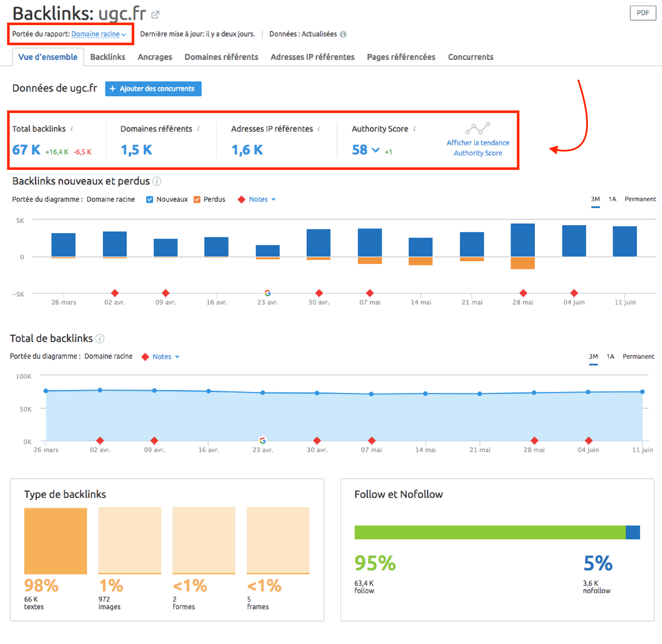Screen dimensions: 662x644
Task: Select 1A range for Total de backlinks chart
Action: 611,357
